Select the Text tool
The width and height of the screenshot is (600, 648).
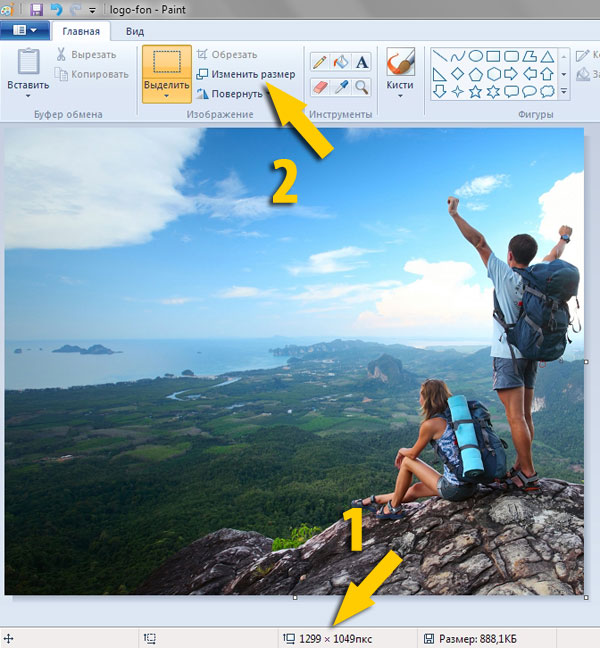click(x=362, y=62)
